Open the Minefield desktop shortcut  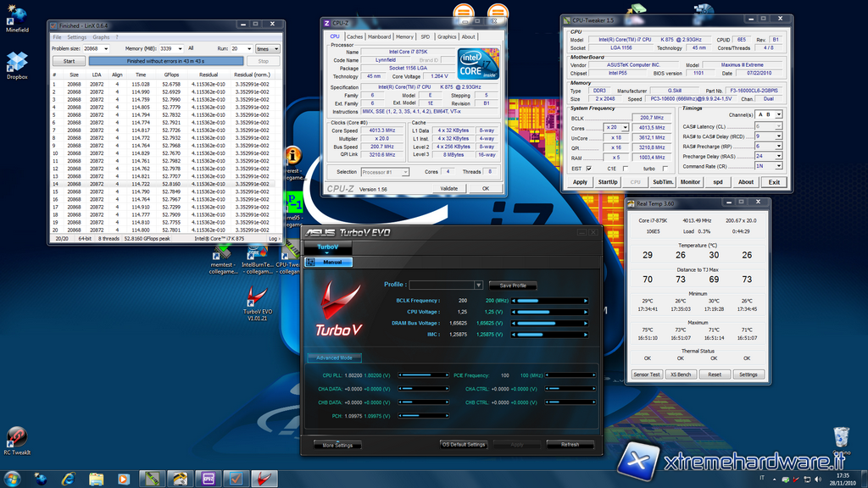coord(17,14)
